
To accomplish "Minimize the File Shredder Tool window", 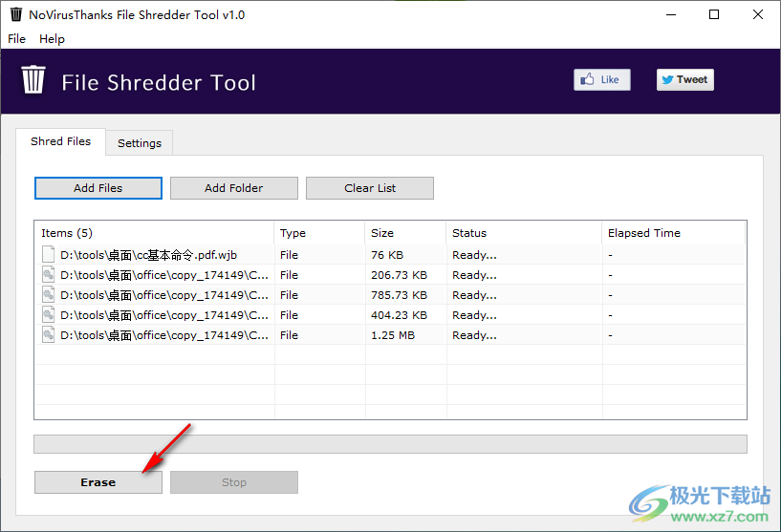I will click(x=671, y=14).
